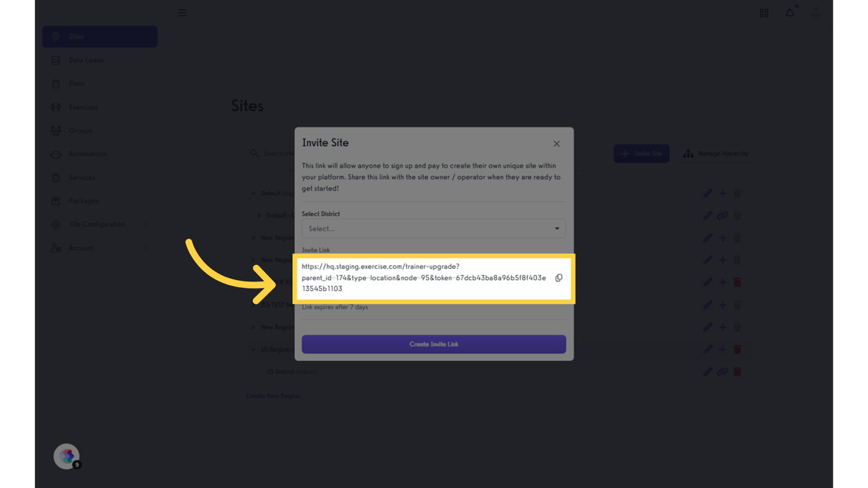
Task: Click the Automations robot icon
Action: [56, 154]
